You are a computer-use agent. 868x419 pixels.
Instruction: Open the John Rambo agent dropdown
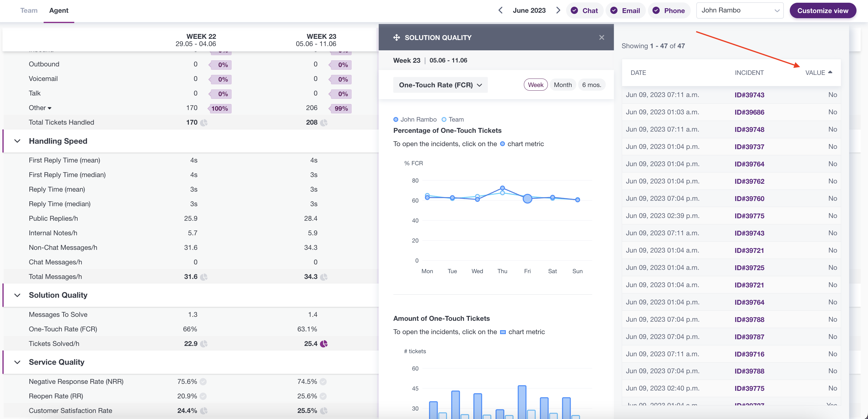pyautogui.click(x=739, y=10)
